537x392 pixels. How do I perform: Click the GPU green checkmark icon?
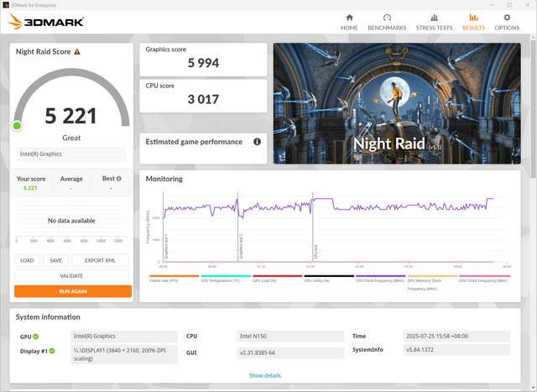(35, 337)
